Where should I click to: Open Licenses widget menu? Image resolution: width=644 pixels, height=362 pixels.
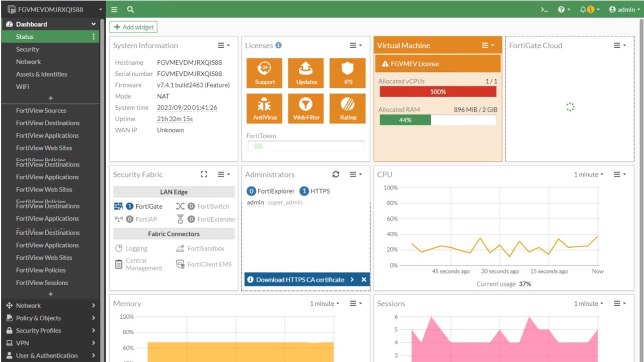[356, 45]
